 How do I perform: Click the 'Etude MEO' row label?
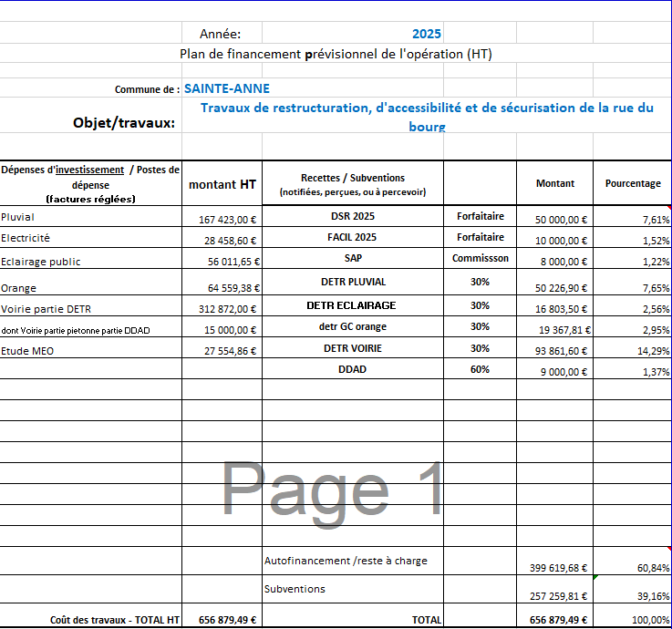point(27,351)
